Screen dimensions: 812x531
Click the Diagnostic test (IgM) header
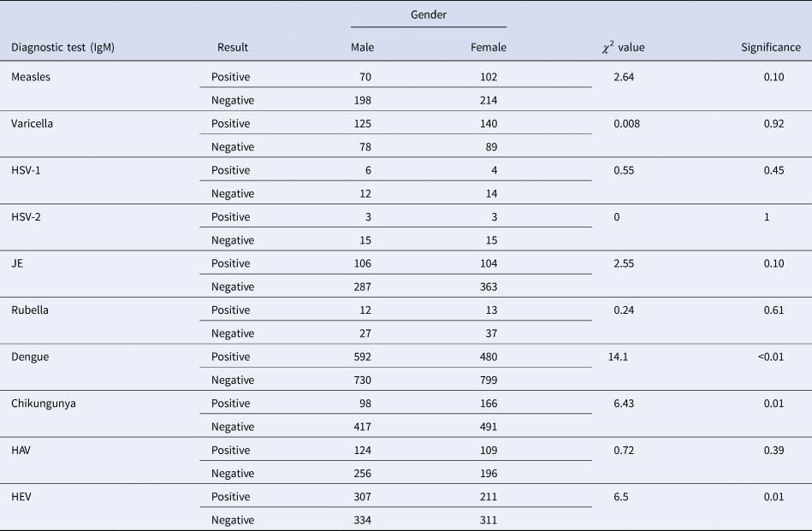point(62,48)
